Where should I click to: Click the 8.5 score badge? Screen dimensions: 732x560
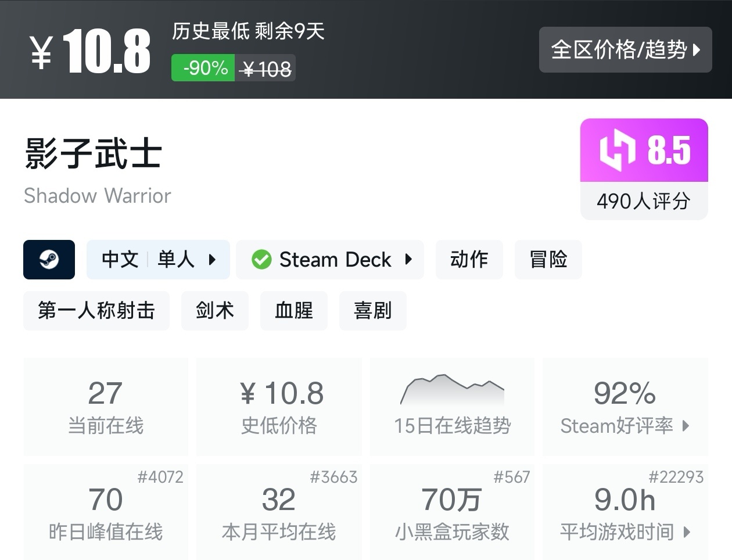pos(644,150)
